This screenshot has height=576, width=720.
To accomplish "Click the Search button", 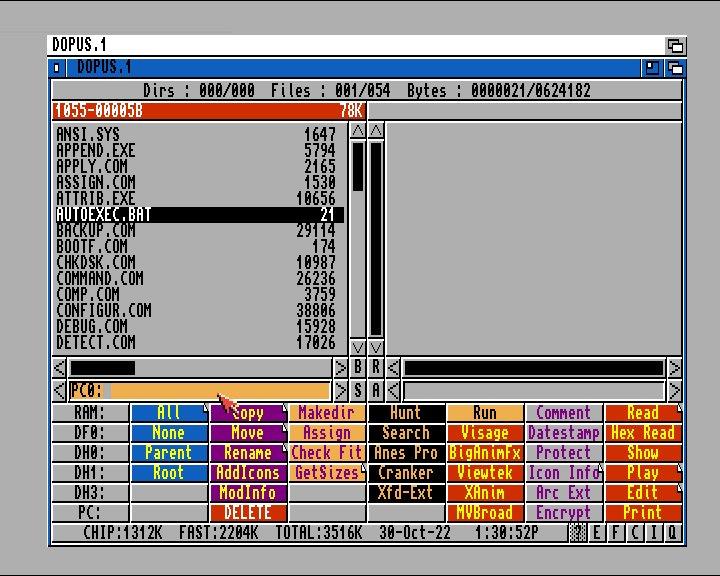I will [x=406, y=433].
